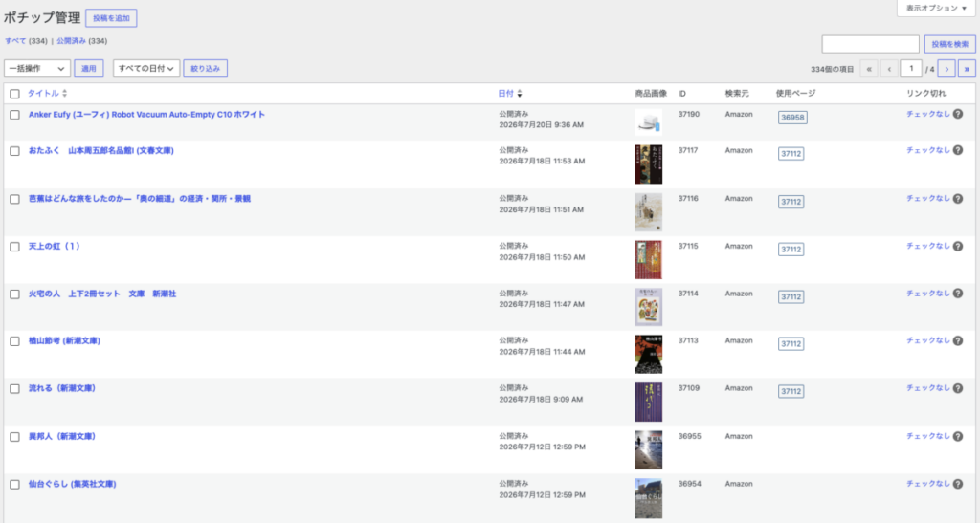Click the 投稿を追加 button
This screenshot has width=980, height=523.
tap(111, 18)
